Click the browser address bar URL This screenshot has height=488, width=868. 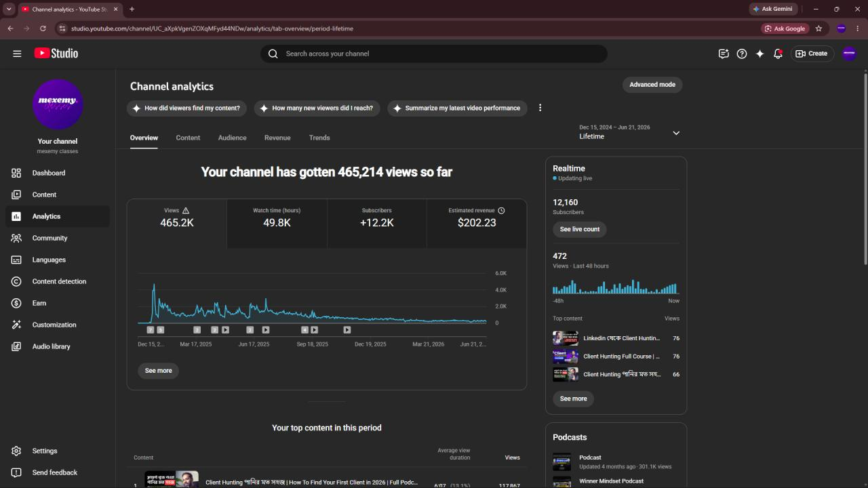click(x=212, y=28)
